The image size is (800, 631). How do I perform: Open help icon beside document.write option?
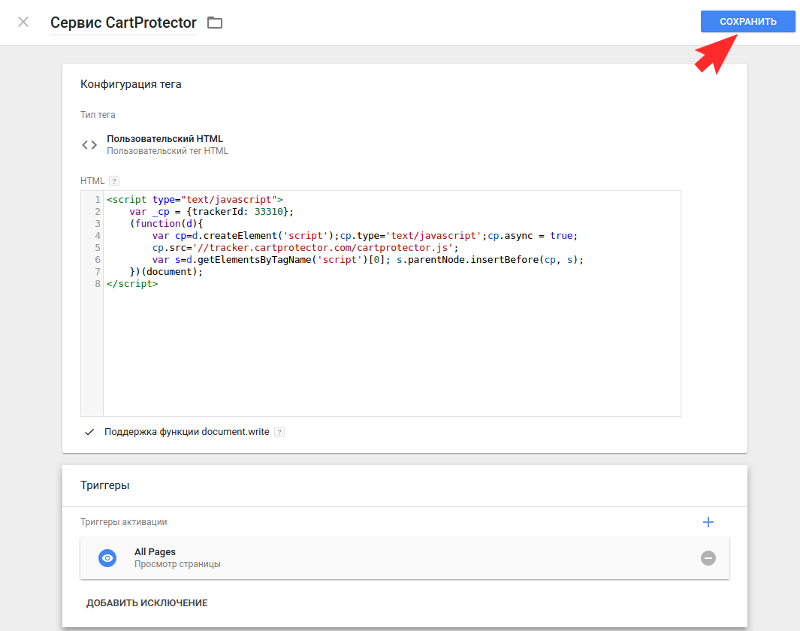[x=279, y=432]
